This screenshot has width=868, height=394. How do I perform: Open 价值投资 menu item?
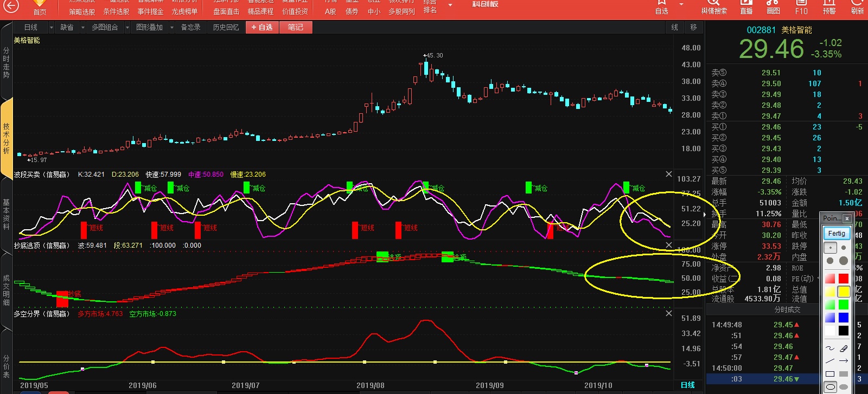pos(295,11)
